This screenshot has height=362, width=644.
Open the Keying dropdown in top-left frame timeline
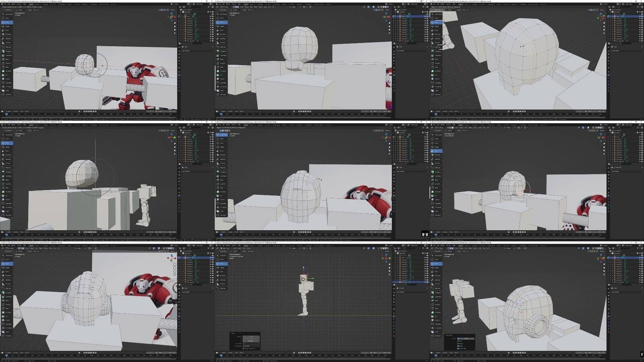16,111
